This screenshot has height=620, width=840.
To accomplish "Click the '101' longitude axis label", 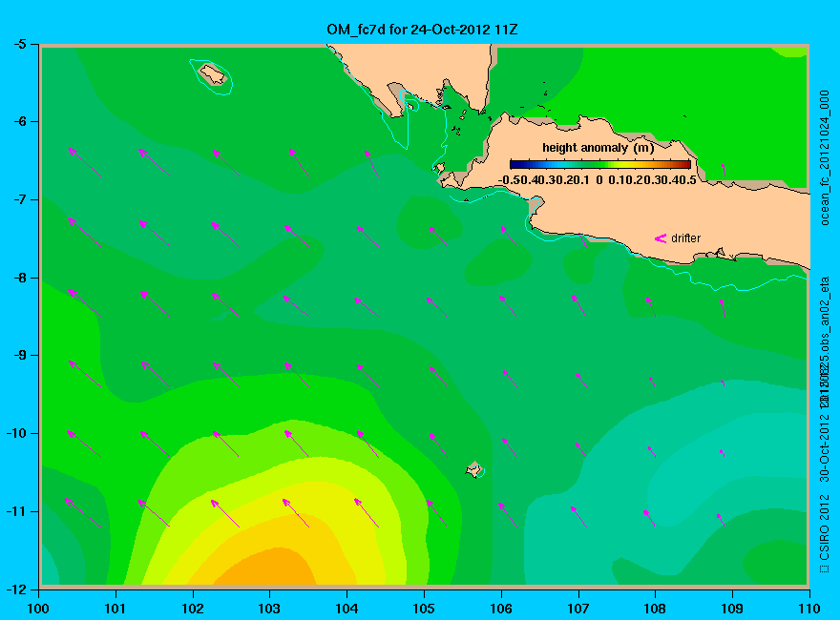I will coord(115,609).
